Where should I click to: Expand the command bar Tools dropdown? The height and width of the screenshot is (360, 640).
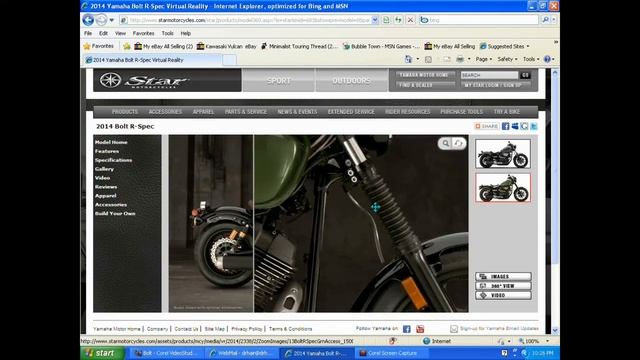(531, 59)
